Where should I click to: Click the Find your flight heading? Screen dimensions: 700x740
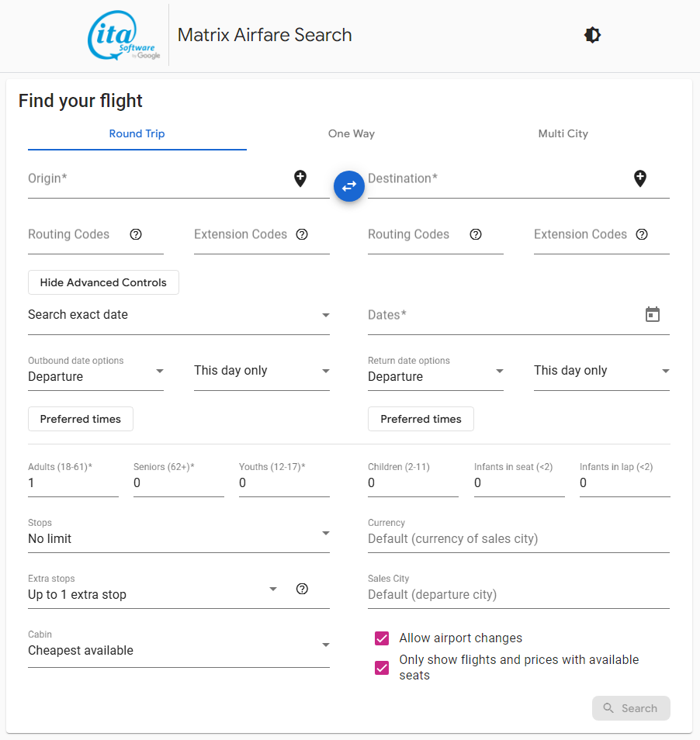[80, 101]
